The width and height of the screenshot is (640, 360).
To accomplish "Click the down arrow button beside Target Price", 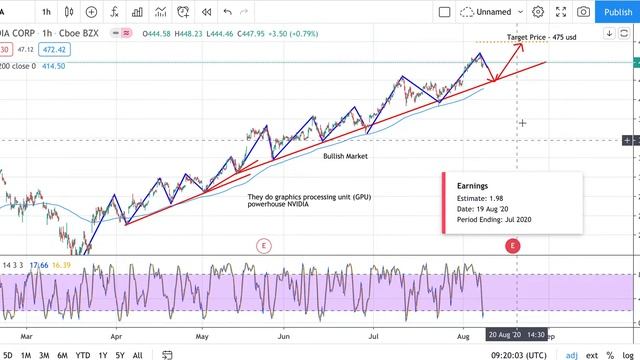I will pyautogui.click(x=609, y=33).
